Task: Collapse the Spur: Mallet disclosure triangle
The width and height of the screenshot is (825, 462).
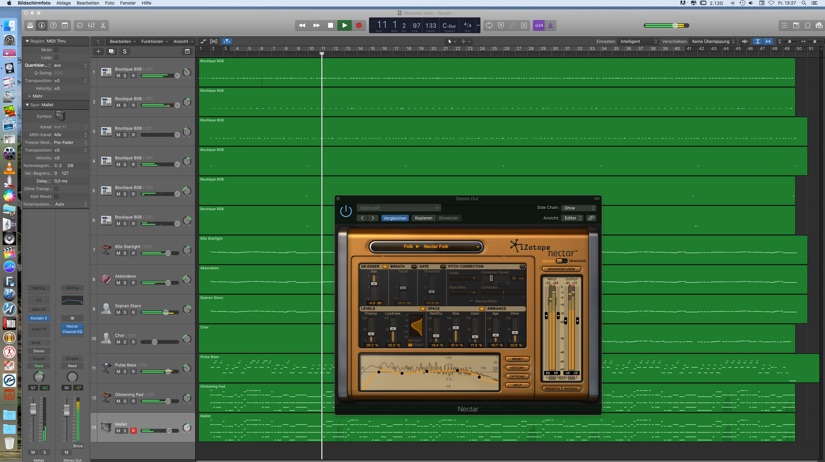Action: pyautogui.click(x=27, y=105)
